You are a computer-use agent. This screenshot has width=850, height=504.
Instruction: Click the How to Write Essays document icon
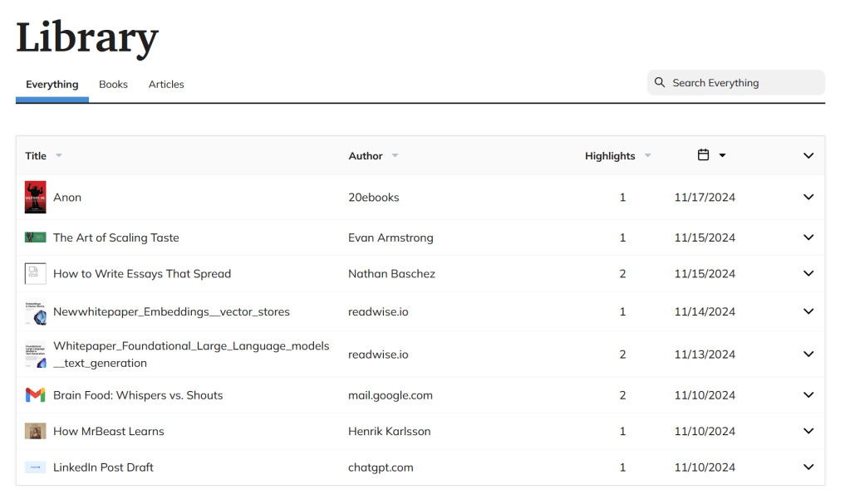point(35,273)
